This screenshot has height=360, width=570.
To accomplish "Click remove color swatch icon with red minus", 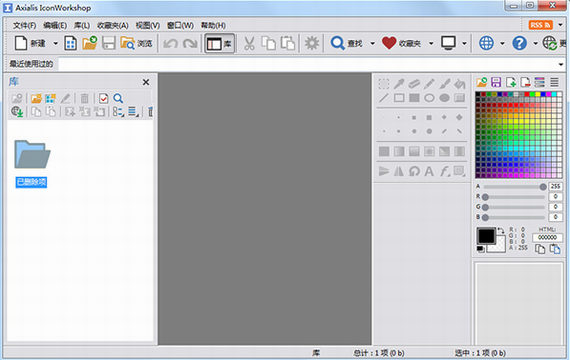I will click(x=525, y=82).
